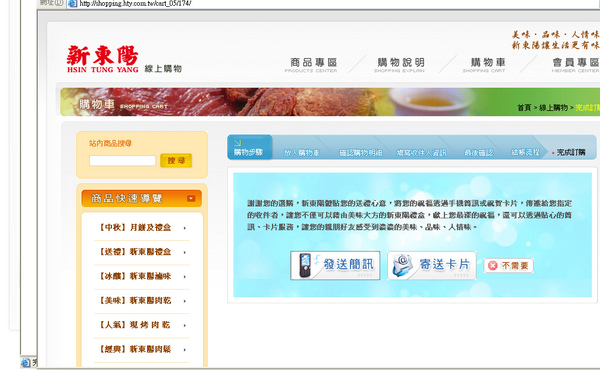Select the 結帳流程 step tab
The width and height of the screenshot is (600, 370).
[525, 152]
